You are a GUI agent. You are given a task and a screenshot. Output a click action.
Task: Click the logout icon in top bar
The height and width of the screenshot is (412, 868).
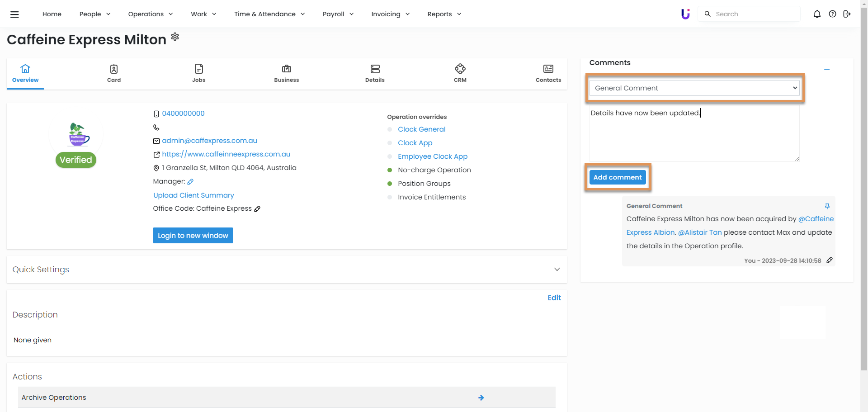pos(847,14)
